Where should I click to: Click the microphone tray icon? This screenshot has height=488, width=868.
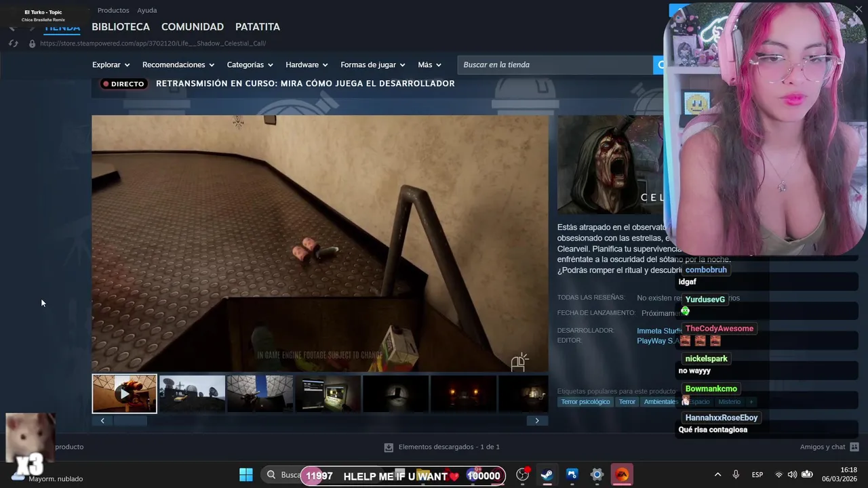(x=736, y=474)
